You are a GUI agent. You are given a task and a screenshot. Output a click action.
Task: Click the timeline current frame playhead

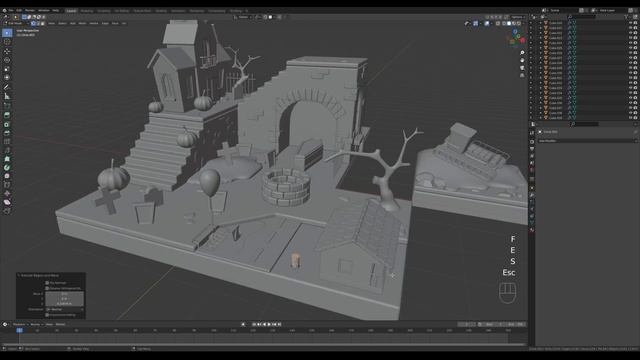(20, 330)
